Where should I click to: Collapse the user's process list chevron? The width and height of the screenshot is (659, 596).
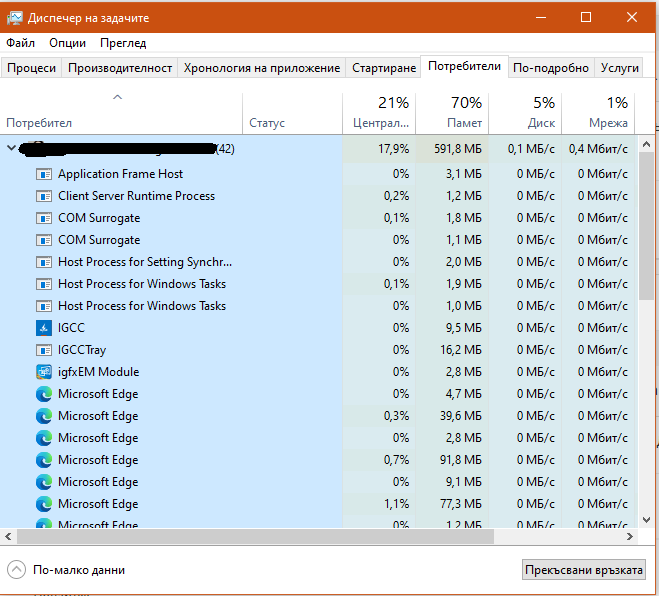[12, 148]
